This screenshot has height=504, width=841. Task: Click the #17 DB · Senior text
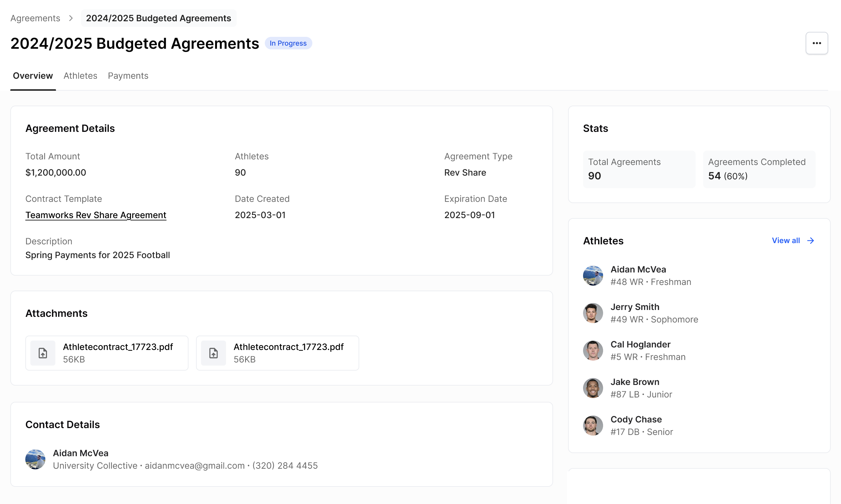pyautogui.click(x=642, y=432)
